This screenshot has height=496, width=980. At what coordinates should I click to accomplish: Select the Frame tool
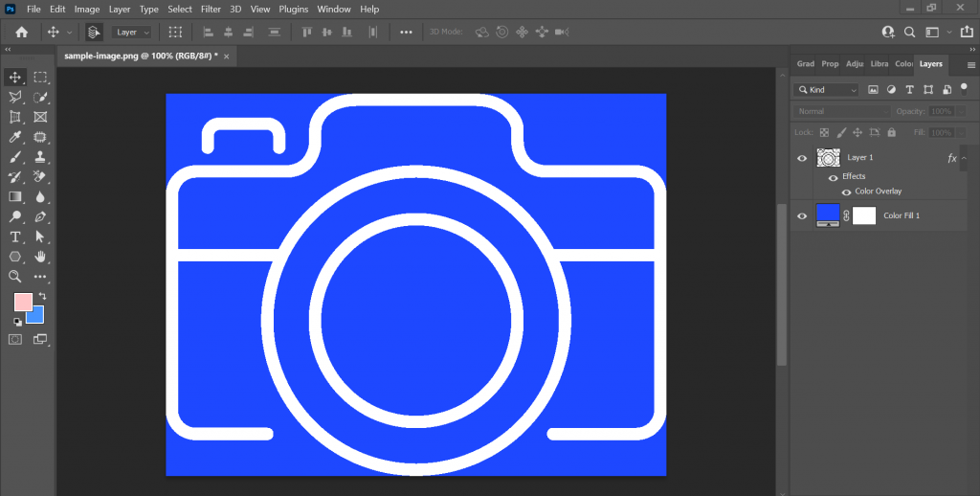click(40, 117)
